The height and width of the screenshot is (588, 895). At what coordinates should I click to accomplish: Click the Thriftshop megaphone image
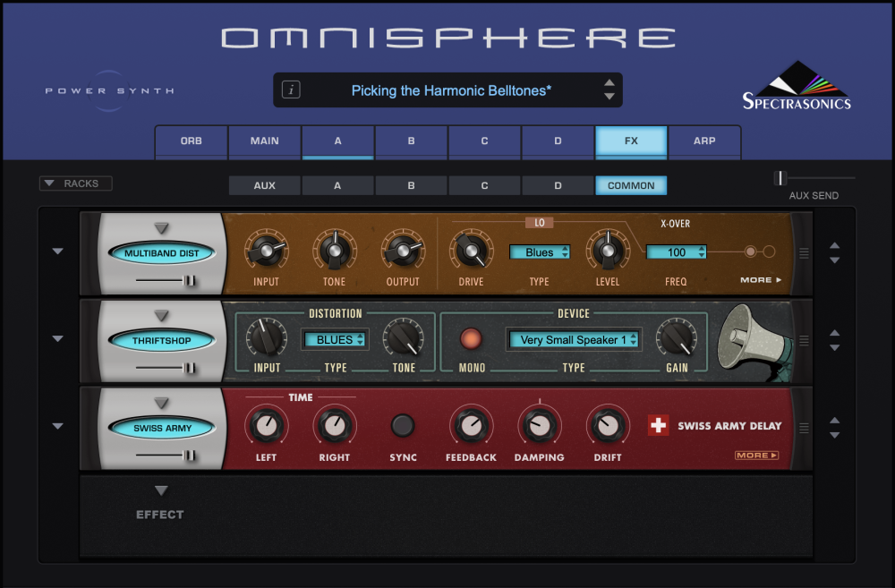[x=754, y=341]
